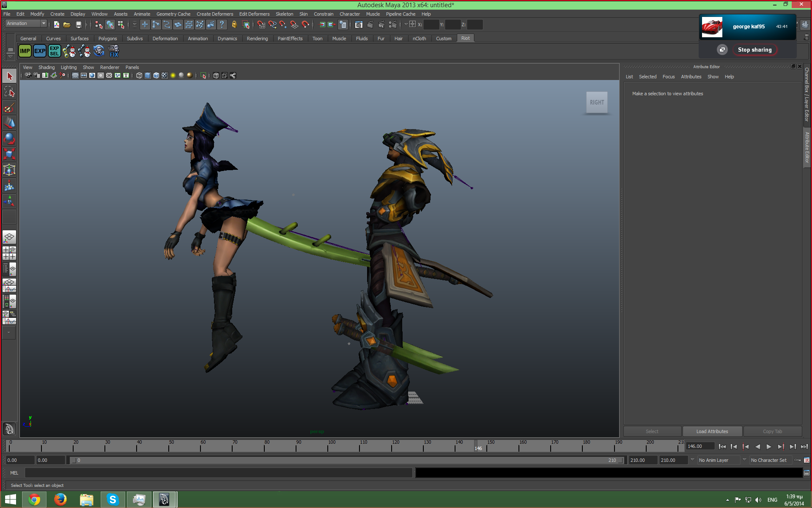Image resolution: width=812 pixels, height=508 pixels.
Task: Open the viewport Shading menu
Action: [47, 67]
